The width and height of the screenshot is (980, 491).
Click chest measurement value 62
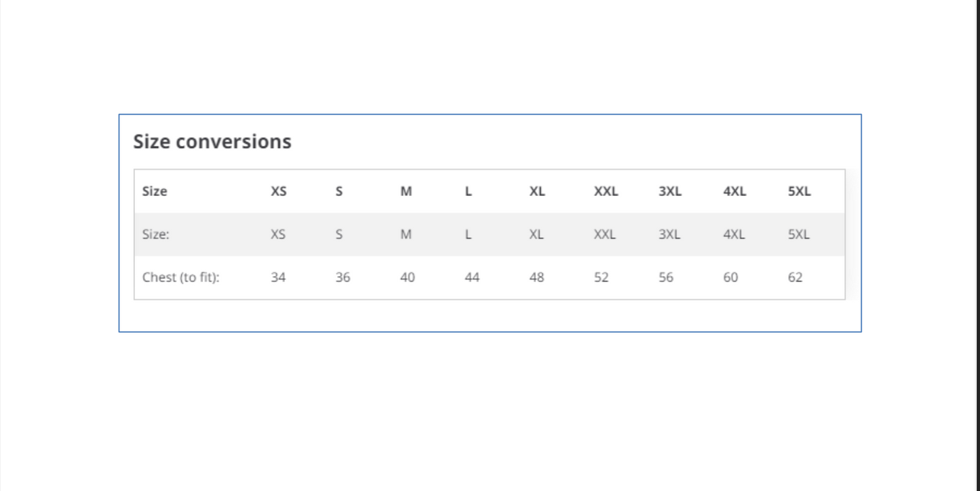[x=795, y=277]
